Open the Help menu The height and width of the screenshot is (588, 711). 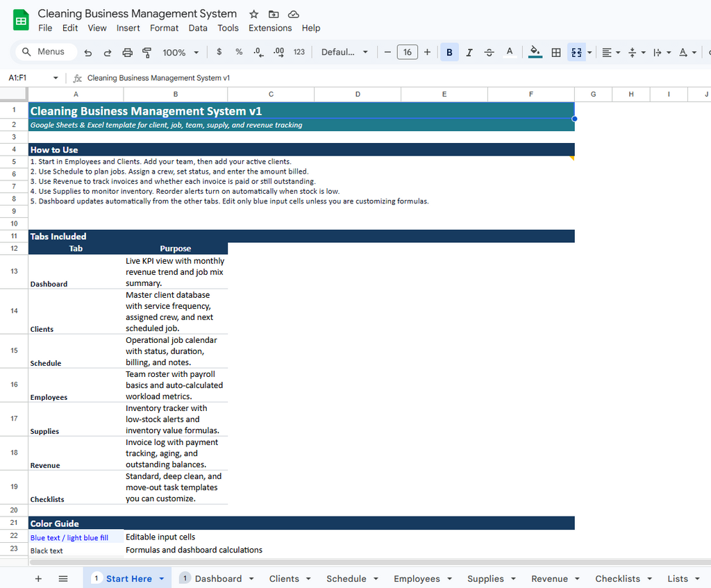tap(310, 28)
